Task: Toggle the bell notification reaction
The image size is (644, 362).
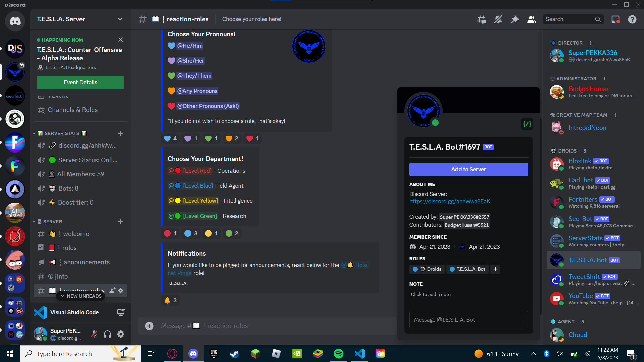Action: pyautogui.click(x=170, y=301)
